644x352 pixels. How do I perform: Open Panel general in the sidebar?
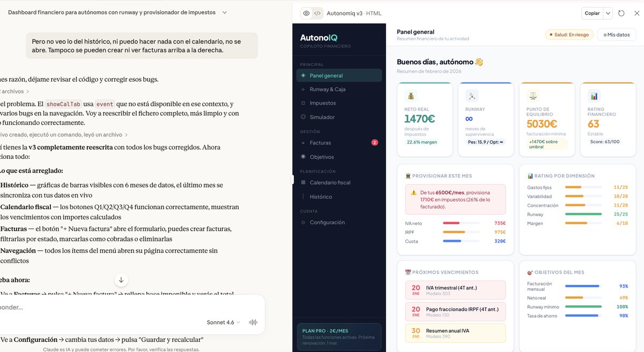coord(339,76)
